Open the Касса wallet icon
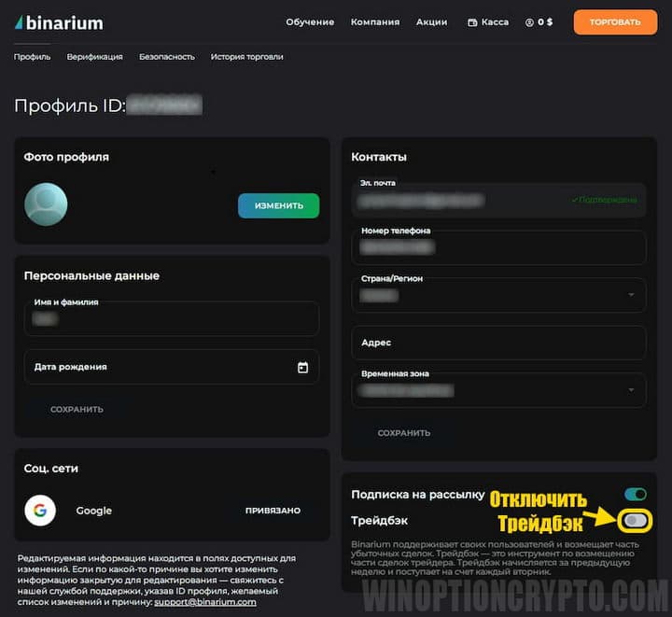 pos(472,22)
